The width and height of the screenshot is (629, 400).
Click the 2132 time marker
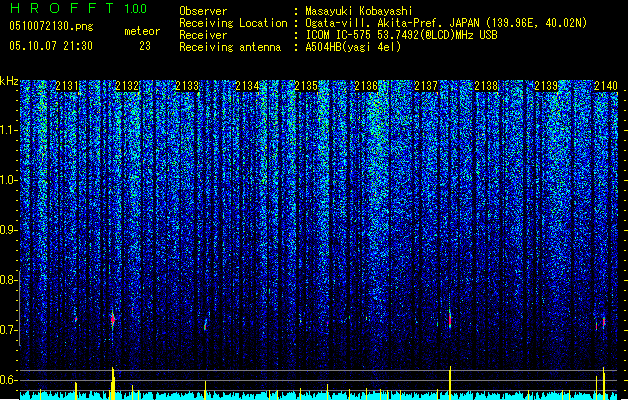[x=127, y=86]
